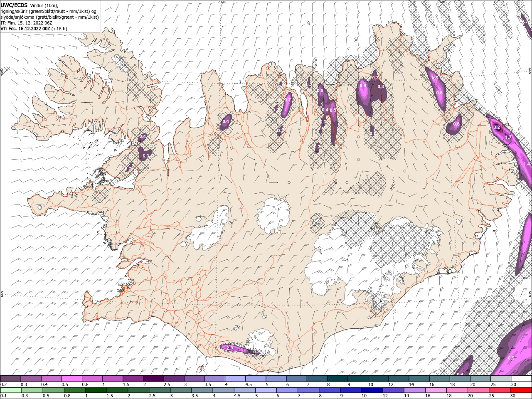Click the UWC/ECDS title text
The height and width of the screenshot is (399, 532).
[15, 5]
